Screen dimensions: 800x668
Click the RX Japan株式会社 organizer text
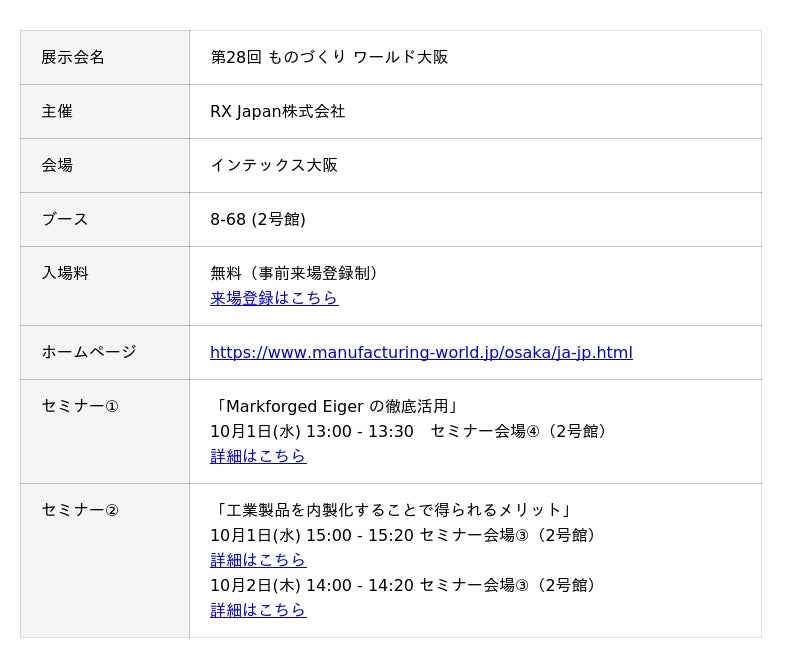[x=277, y=111]
